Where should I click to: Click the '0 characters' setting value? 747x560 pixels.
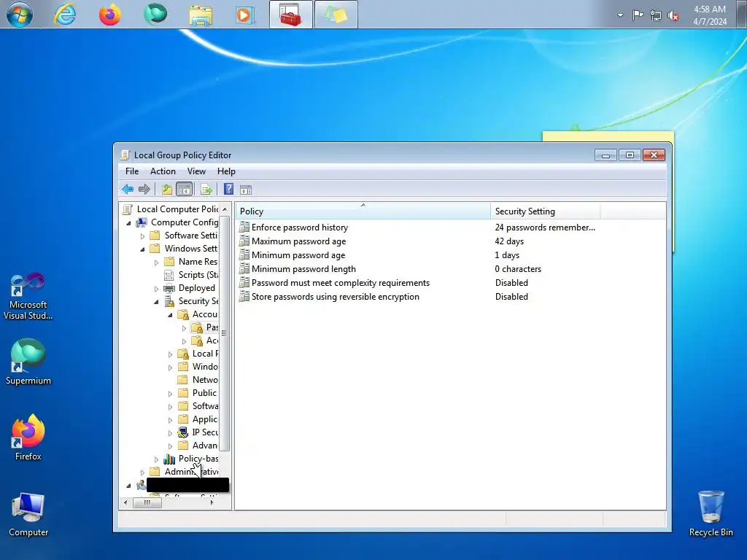(518, 268)
